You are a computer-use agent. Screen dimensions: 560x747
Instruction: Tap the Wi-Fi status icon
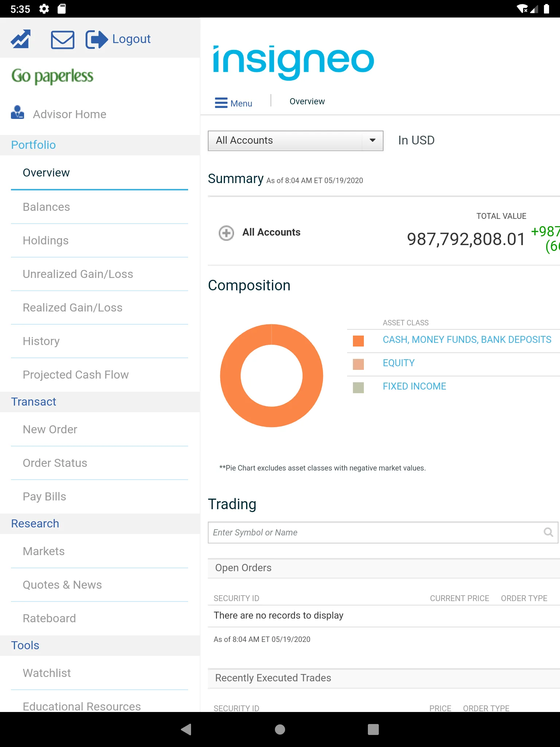pos(522,9)
